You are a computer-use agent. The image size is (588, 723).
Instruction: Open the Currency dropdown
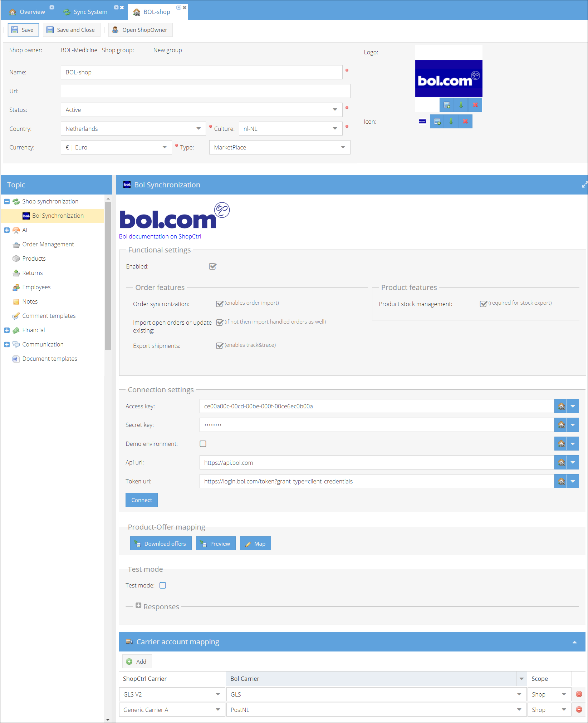pos(164,147)
